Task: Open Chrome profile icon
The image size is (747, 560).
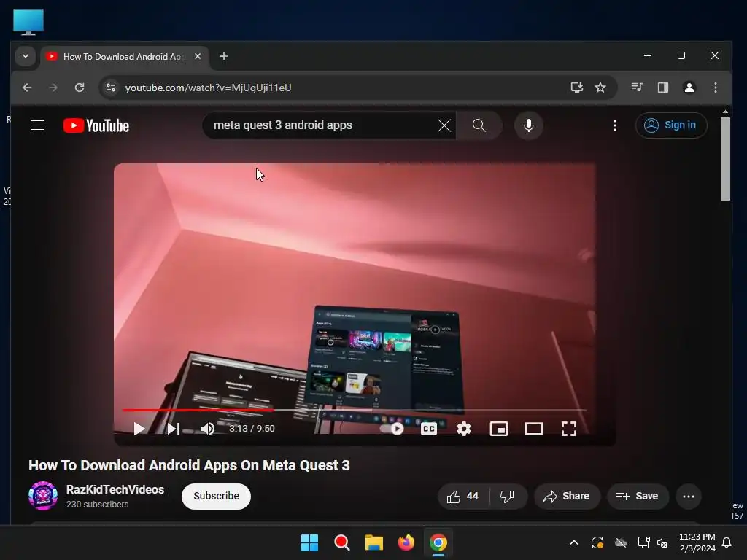Action: pyautogui.click(x=689, y=87)
